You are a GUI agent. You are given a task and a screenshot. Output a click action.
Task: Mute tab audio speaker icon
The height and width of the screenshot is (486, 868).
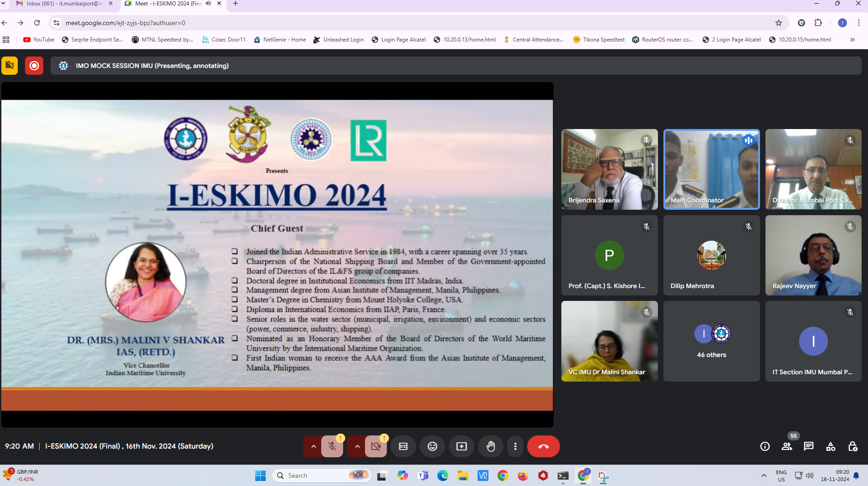[208, 4]
